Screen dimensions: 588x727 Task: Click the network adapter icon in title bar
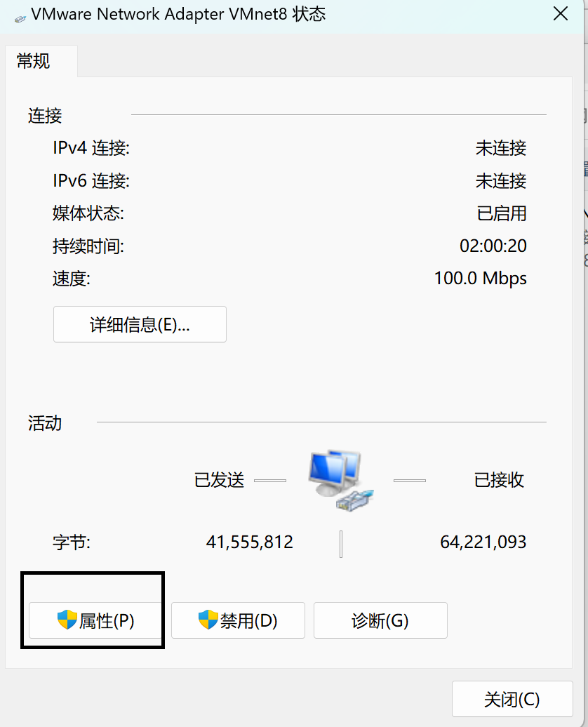[20, 19]
